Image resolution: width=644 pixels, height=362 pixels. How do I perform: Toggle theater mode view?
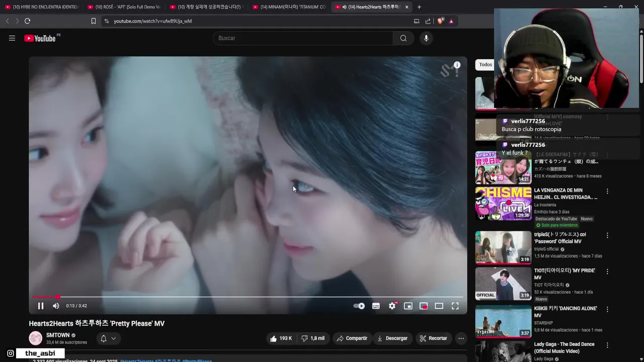439,306
